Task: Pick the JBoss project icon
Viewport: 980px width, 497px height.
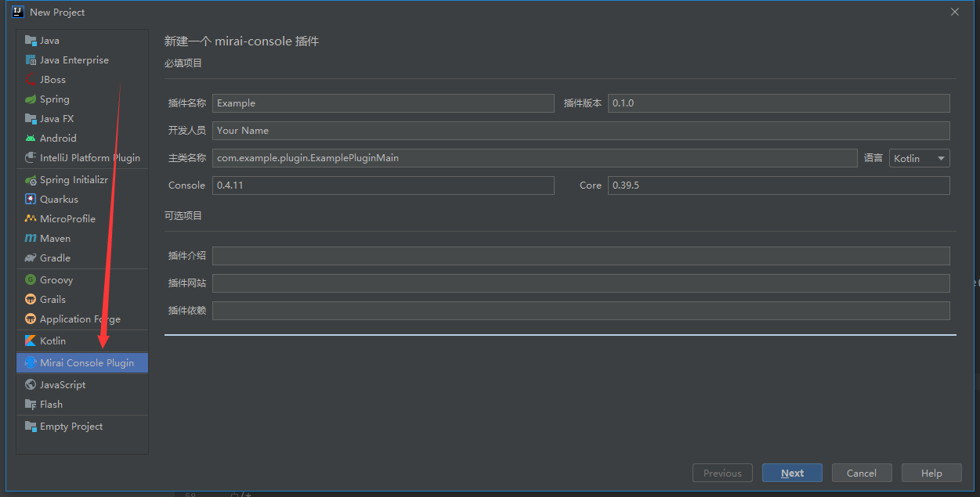Action: tap(31, 80)
